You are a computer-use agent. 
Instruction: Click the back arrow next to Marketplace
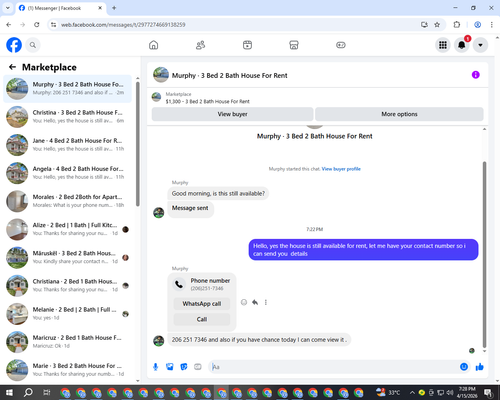(12, 67)
